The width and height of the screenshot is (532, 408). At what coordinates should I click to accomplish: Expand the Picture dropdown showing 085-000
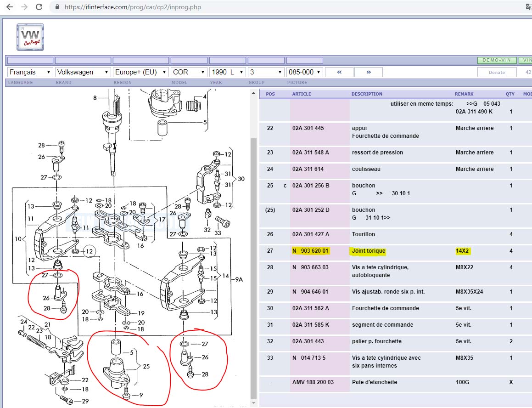304,72
